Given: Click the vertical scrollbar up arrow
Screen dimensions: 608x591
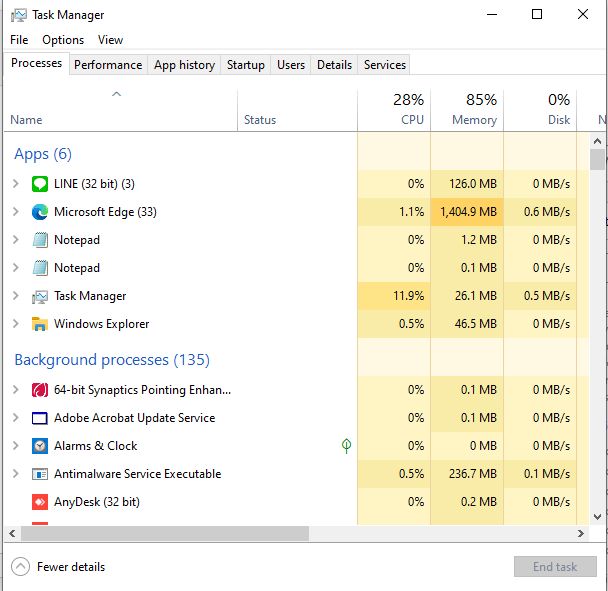Looking at the screenshot, I should point(597,141).
